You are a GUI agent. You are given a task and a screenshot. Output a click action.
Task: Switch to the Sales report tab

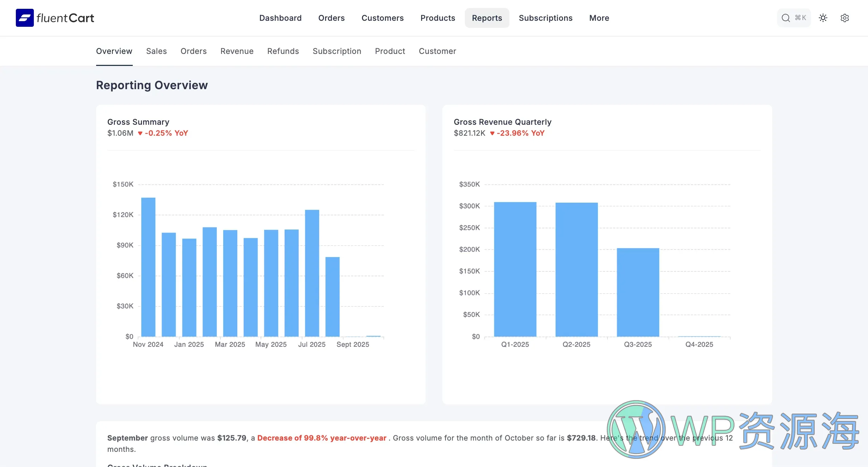coord(156,51)
